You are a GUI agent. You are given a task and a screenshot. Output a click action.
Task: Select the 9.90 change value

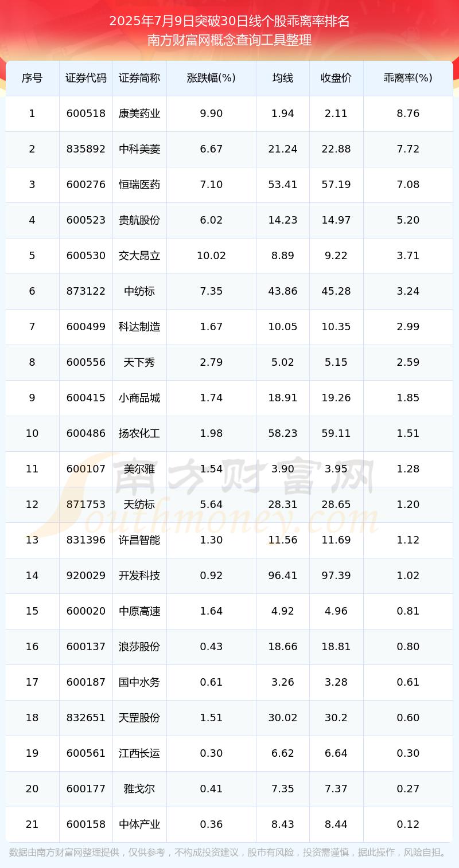click(x=211, y=114)
